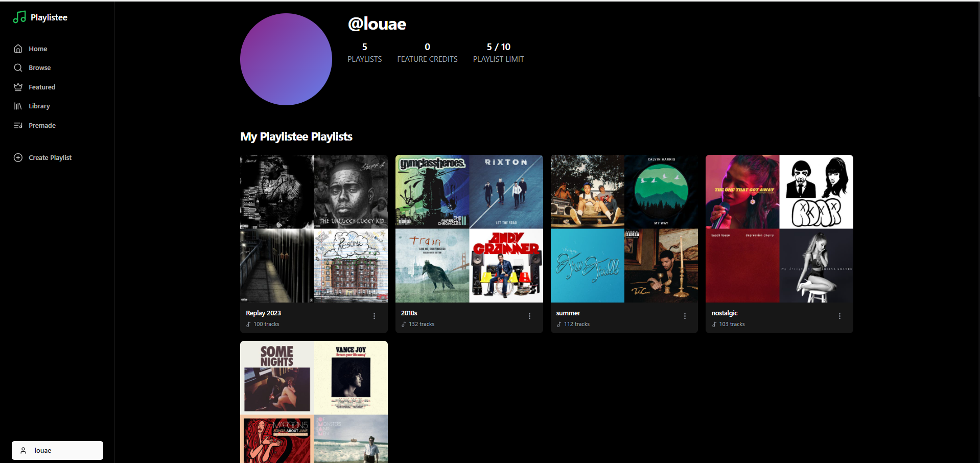Open options menu for nostalgic playlist

[x=839, y=316]
